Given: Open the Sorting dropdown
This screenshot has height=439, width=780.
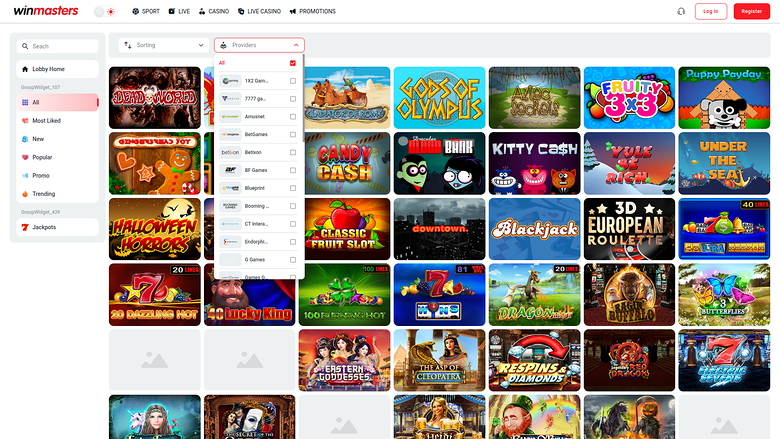Looking at the screenshot, I should coord(164,45).
